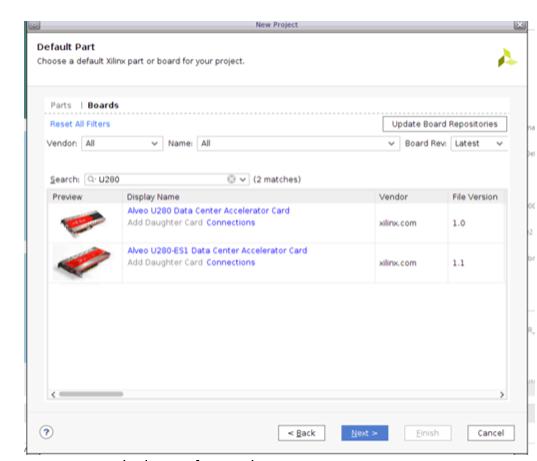The image size is (537, 461).
Task: Click the scrollbar right arrow
Action: [501, 395]
